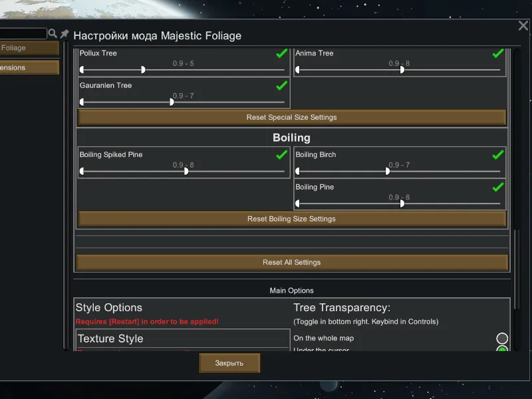
Task: Toggle the Boiling Birch checkmark
Action: 497,155
